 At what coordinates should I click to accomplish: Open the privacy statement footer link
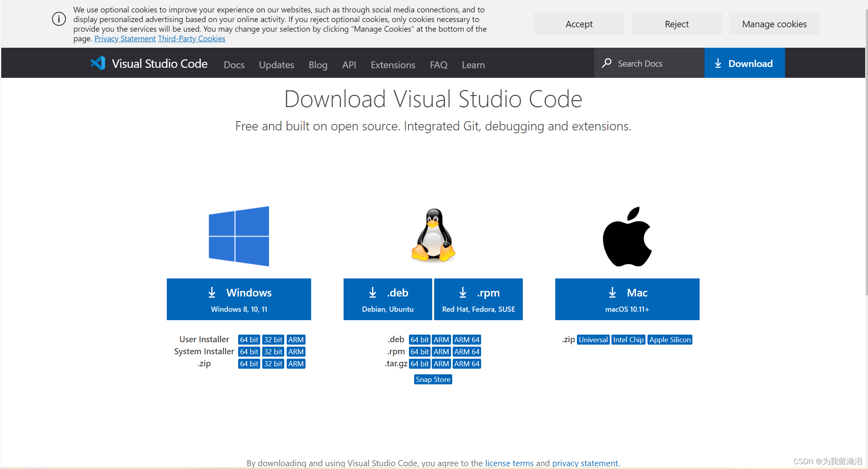[x=585, y=463]
